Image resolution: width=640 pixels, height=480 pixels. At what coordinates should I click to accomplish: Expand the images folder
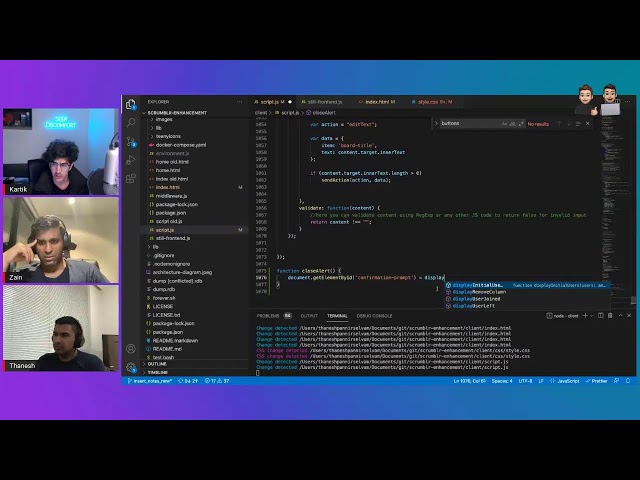pos(164,120)
